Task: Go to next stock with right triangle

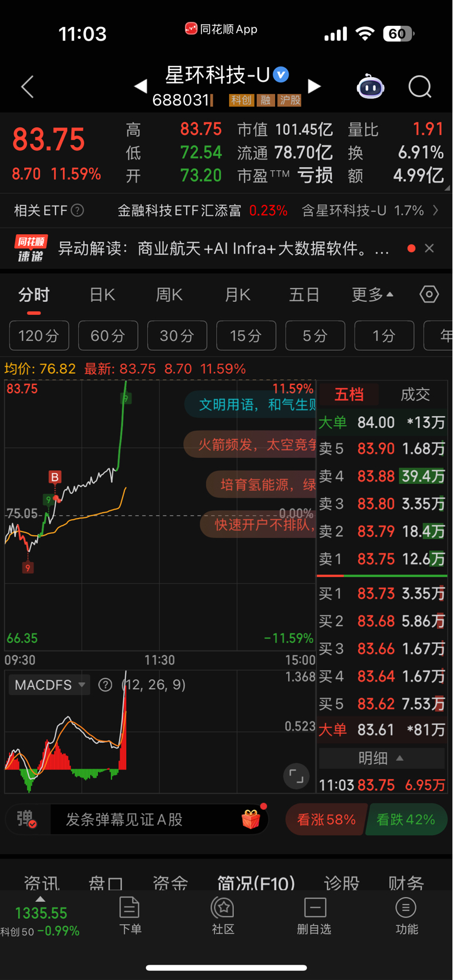Action: [315, 87]
